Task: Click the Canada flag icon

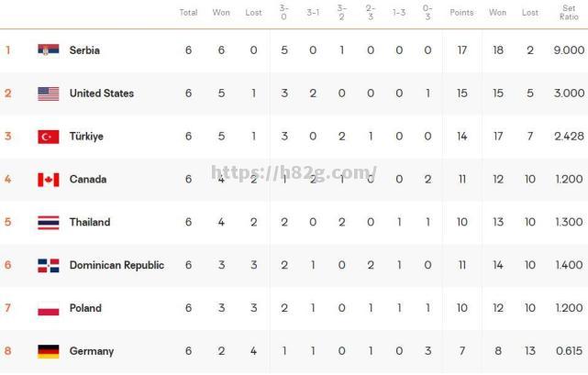Action: (49, 180)
